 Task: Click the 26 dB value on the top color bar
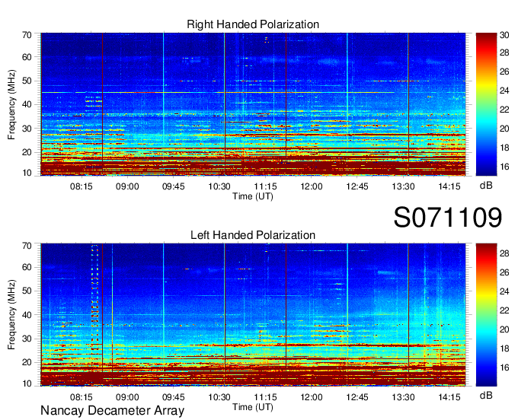pyautogui.click(x=504, y=72)
